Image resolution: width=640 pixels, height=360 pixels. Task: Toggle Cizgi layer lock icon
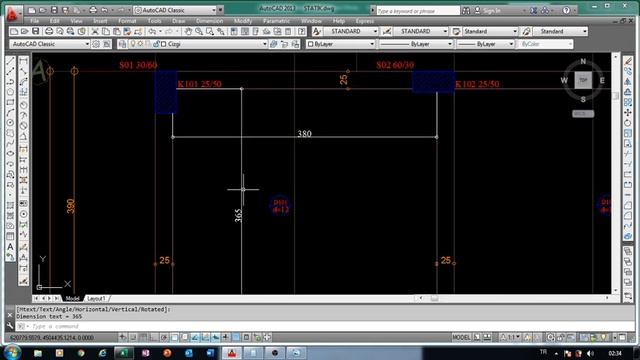click(x=156, y=44)
